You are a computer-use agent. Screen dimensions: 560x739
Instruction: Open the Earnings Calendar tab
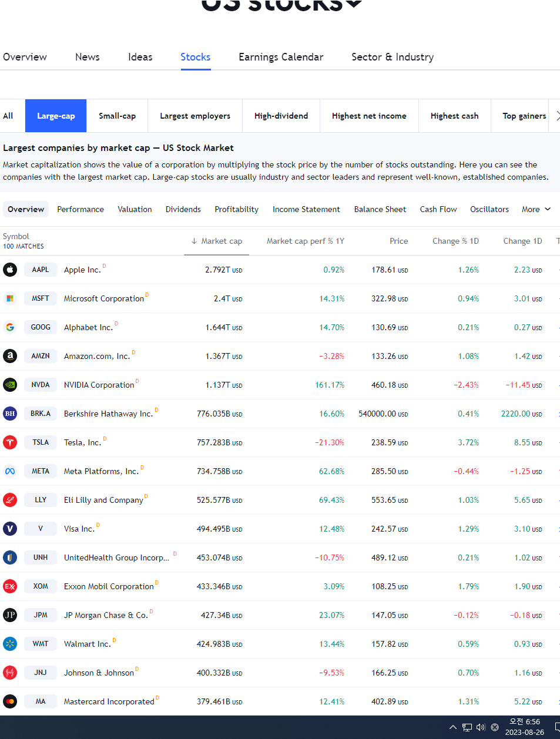click(x=281, y=57)
